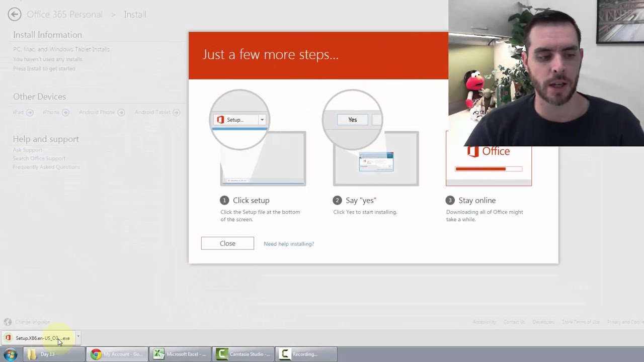Click the "Stay online" step heading
The image size is (644, 362).
click(477, 200)
